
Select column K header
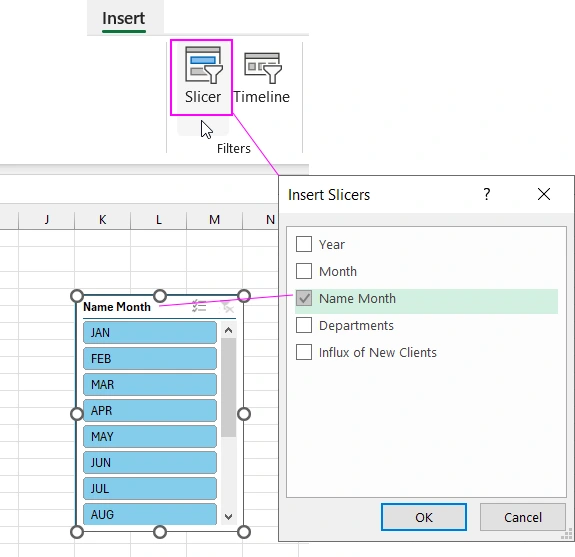pyautogui.click(x=103, y=220)
